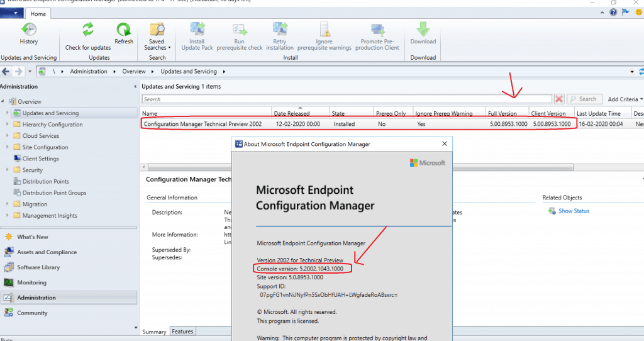This screenshot has height=341, width=644.
Task: Click Check for updates icon
Action: [88, 30]
